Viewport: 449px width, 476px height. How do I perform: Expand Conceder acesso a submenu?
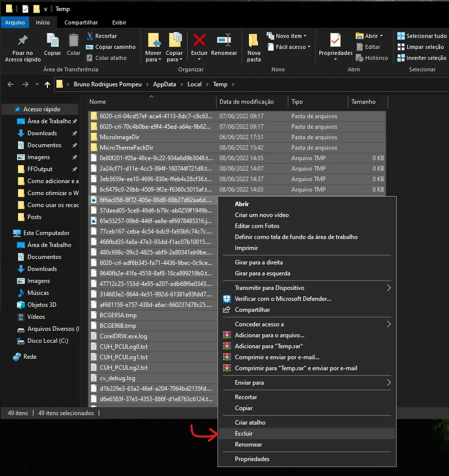pyautogui.click(x=389, y=324)
